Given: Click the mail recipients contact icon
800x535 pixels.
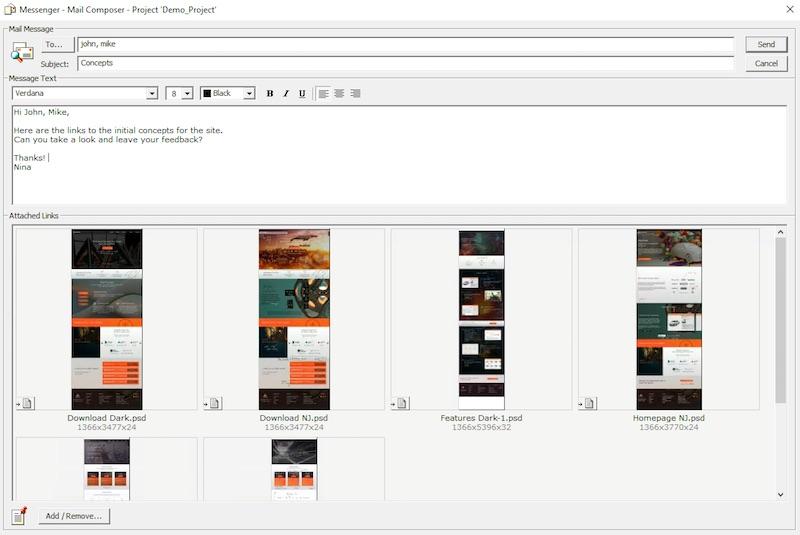Looking at the screenshot, I should coord(22,52).
